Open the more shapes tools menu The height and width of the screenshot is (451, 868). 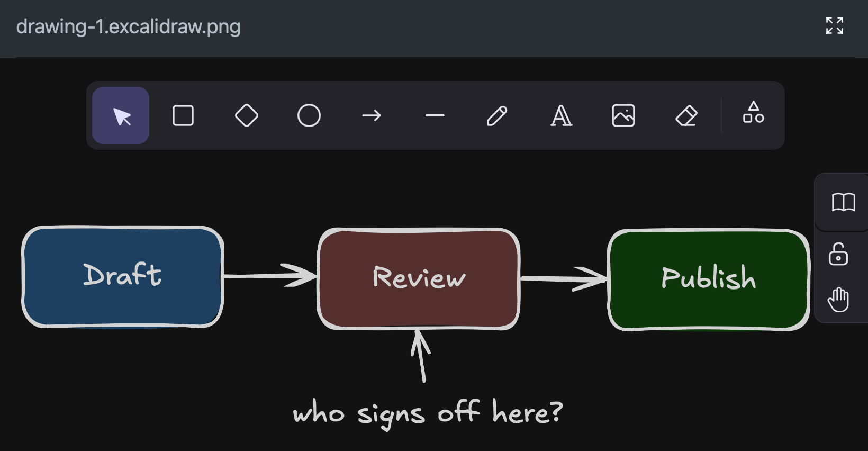pyautogui.click(x=753, y=112)
